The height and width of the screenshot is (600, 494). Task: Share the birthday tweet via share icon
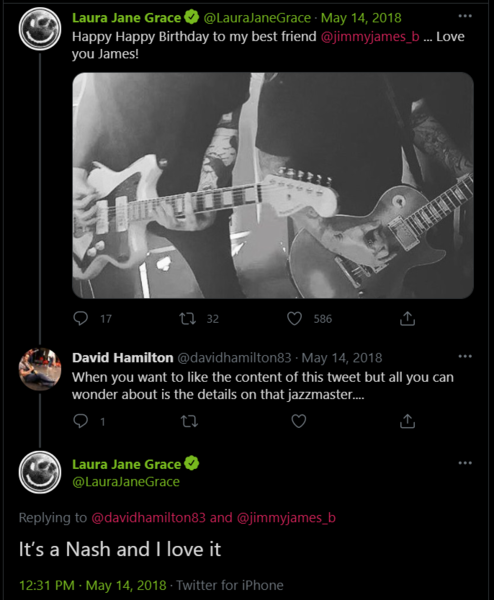(408, 318)
